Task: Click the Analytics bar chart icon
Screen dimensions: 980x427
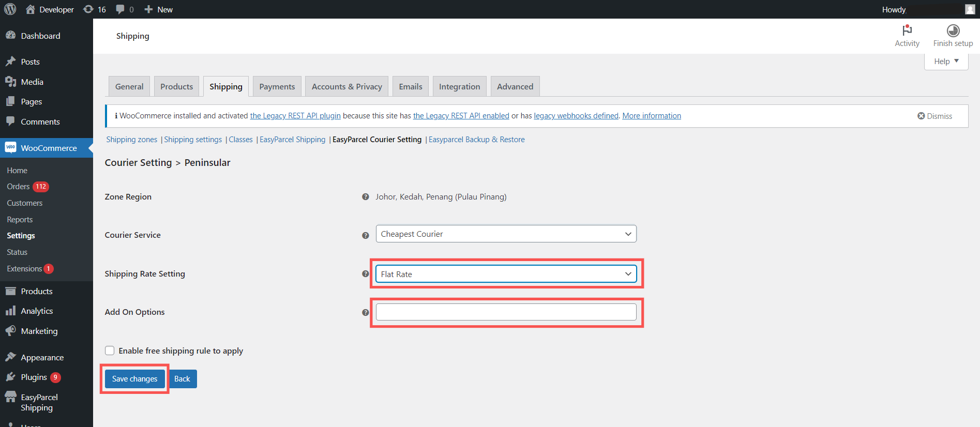Action: pos(10,311)
